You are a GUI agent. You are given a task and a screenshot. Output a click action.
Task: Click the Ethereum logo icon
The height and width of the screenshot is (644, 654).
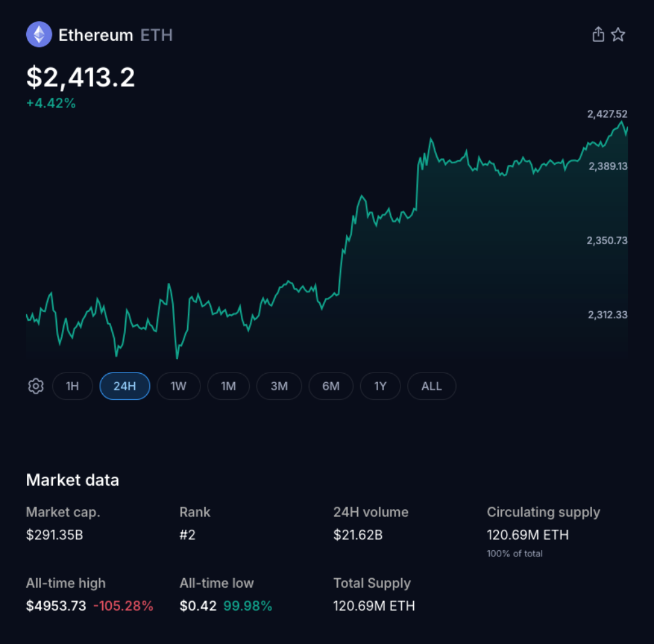click(x=39, y=34)
